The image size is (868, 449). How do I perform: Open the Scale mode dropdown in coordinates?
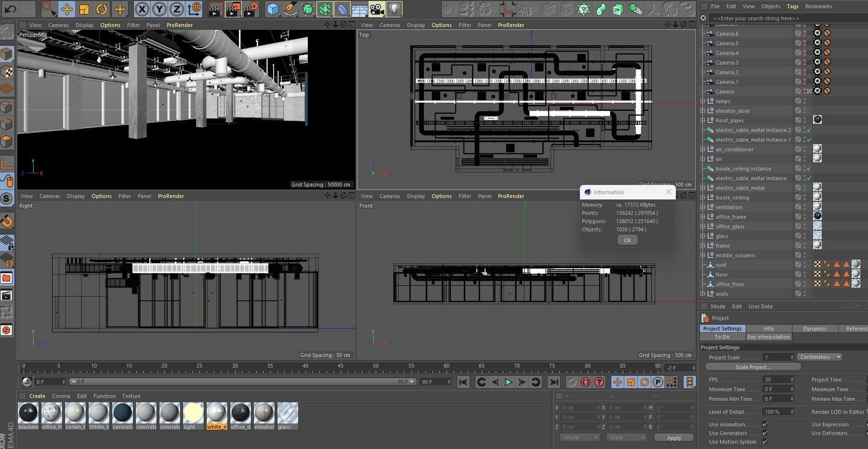click(626, 437)
